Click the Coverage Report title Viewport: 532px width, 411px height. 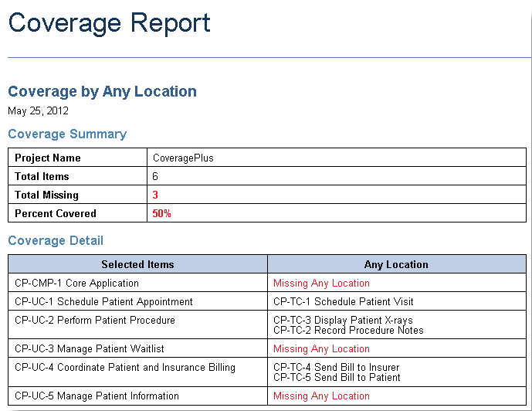click(x=109, y=22)
